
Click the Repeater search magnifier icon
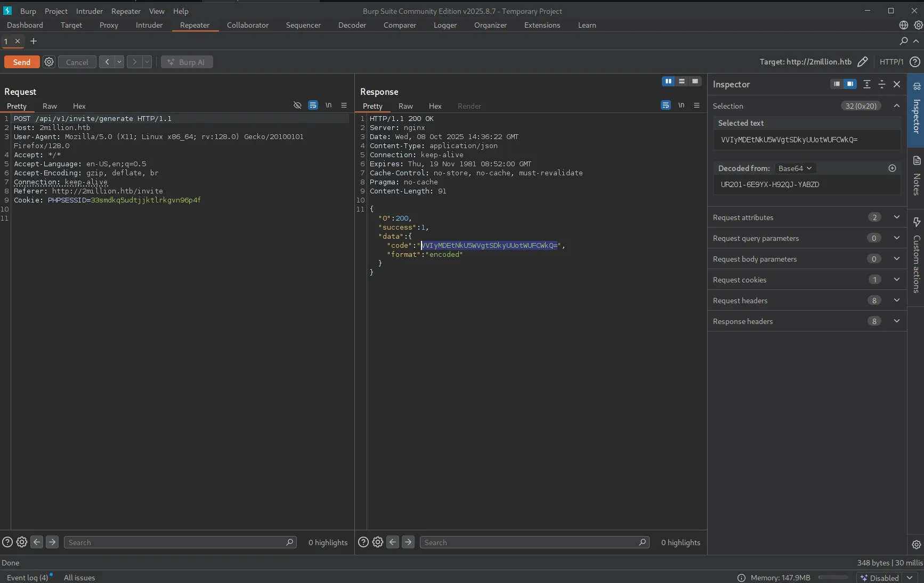coord(903,41)
